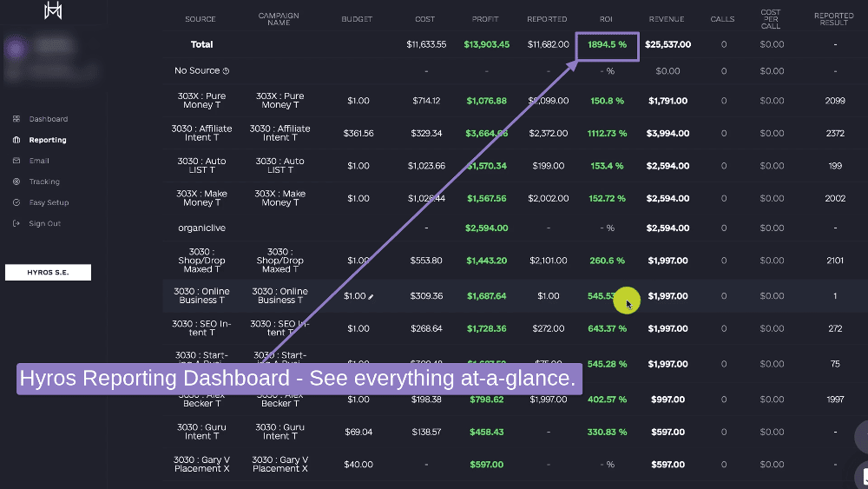Image resolution: width=868 pixels, height=489 pixels.
Task: Click source 3030 : Shop/Drop Maxed T
Action: click(201, 261)
